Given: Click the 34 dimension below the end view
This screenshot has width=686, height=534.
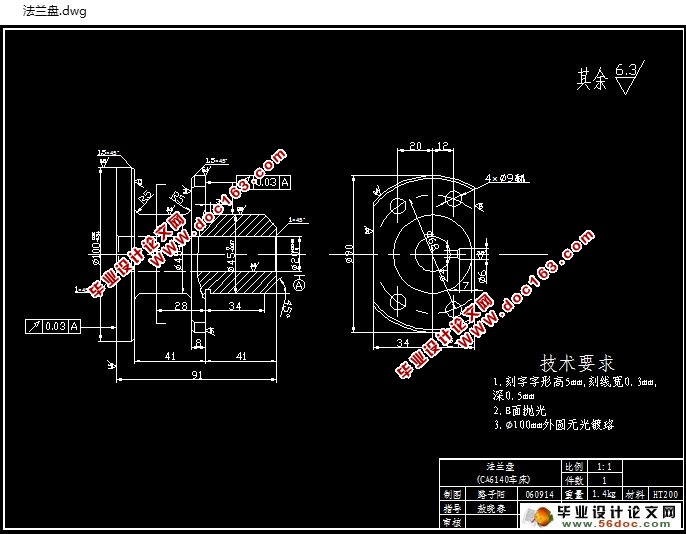Looking at the screenshot, I should 402,342.
